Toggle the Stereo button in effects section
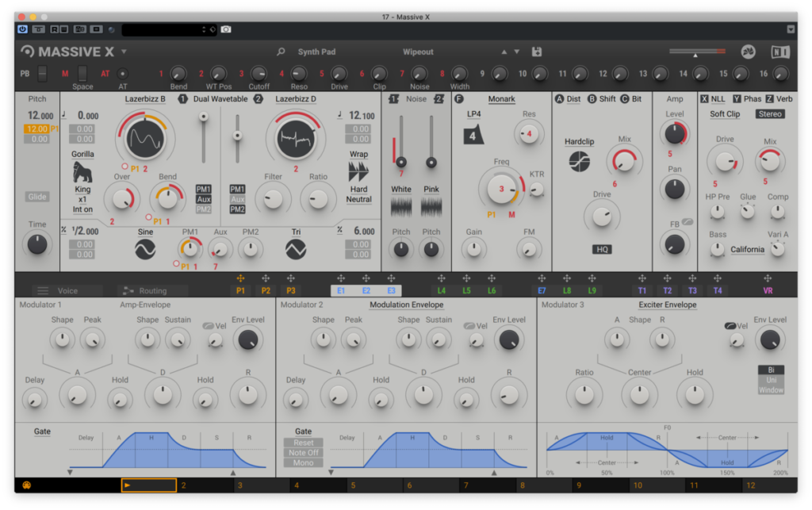The image size is (812, 510). click(769, 114)
